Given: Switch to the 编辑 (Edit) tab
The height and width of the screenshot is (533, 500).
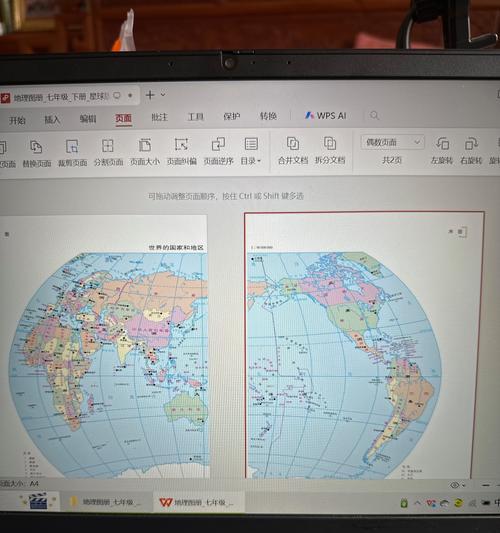Looking at the screenshot, I should (88, 119).
